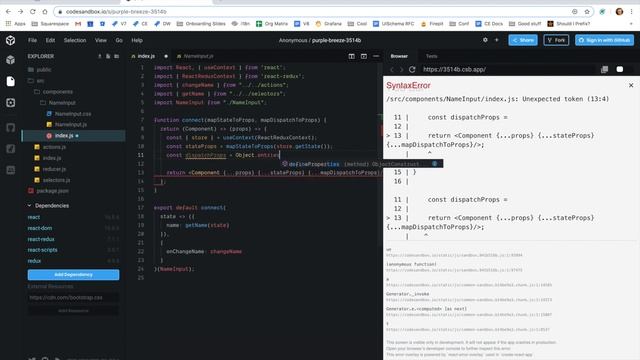The height and width of the screenshot is (360, 640).
Task: Click preview forward navigation arrow
Action: click(x=402, y=70)
